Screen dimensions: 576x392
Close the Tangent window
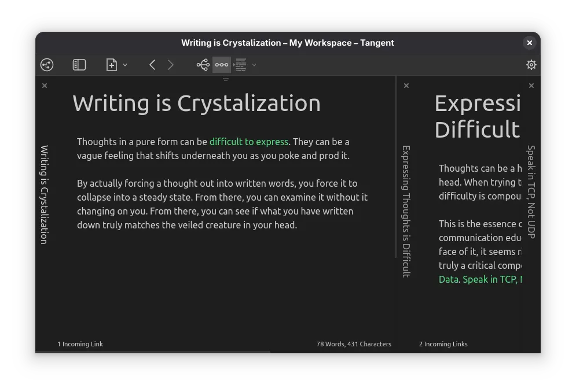click(x=530, y=43)
